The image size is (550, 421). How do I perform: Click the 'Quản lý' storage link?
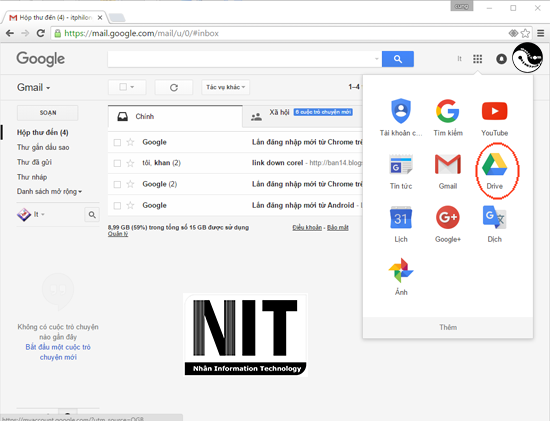click(x=118, y=234)
